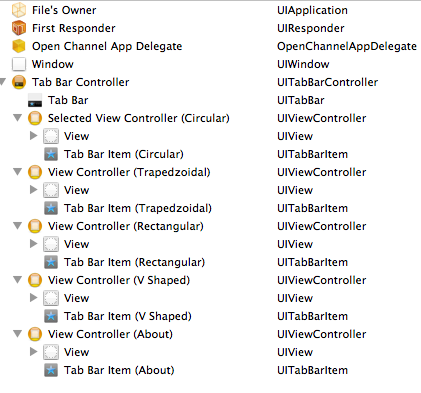The width and height of the screenshot is (421, 393).
Task: Select the Window row label
Action: point(53,64)
